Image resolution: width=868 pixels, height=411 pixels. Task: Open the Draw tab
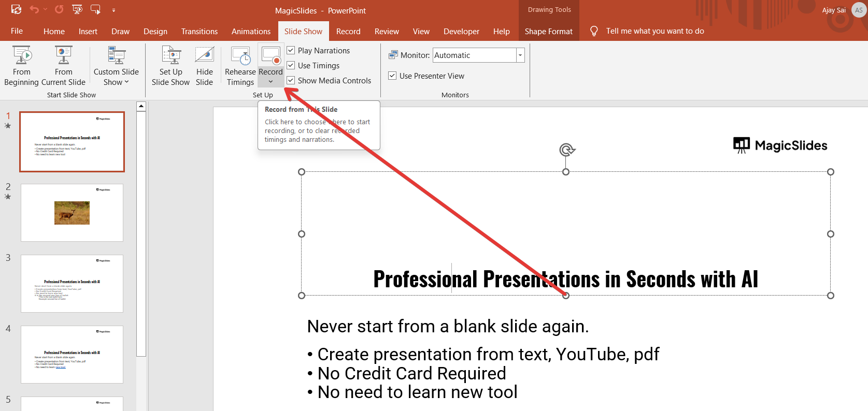pyautogui.click(x=120, y=31)
